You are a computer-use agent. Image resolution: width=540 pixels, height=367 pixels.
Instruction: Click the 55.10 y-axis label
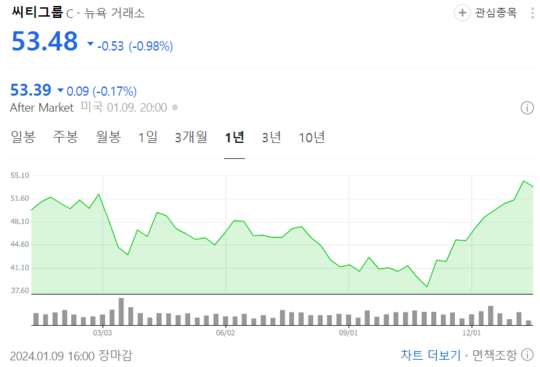point(20,176)
